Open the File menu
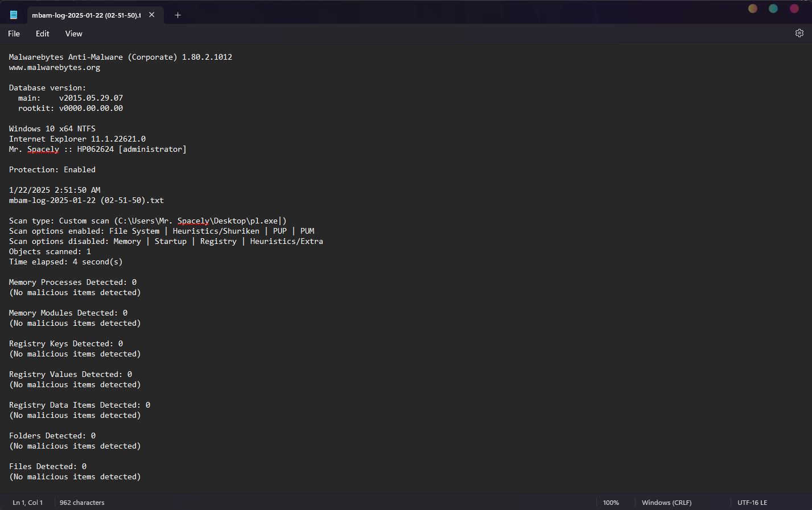 [14, 34]
